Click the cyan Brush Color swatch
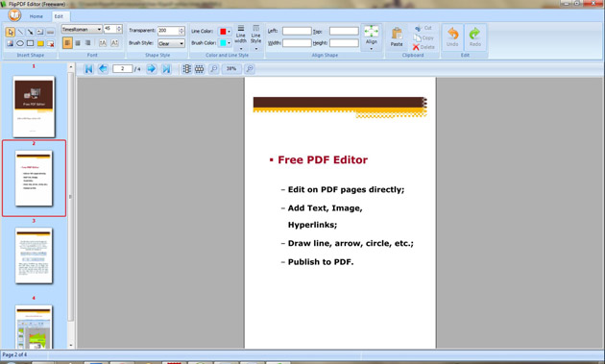Image resolution: width=605 pixels, height=364 pixels. [x=223, y=43]
